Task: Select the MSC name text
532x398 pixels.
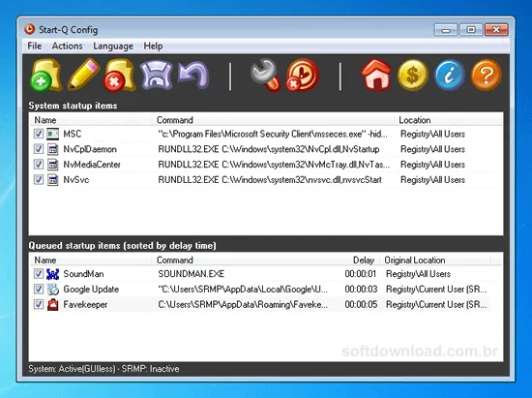Action: tap(73, 134)
